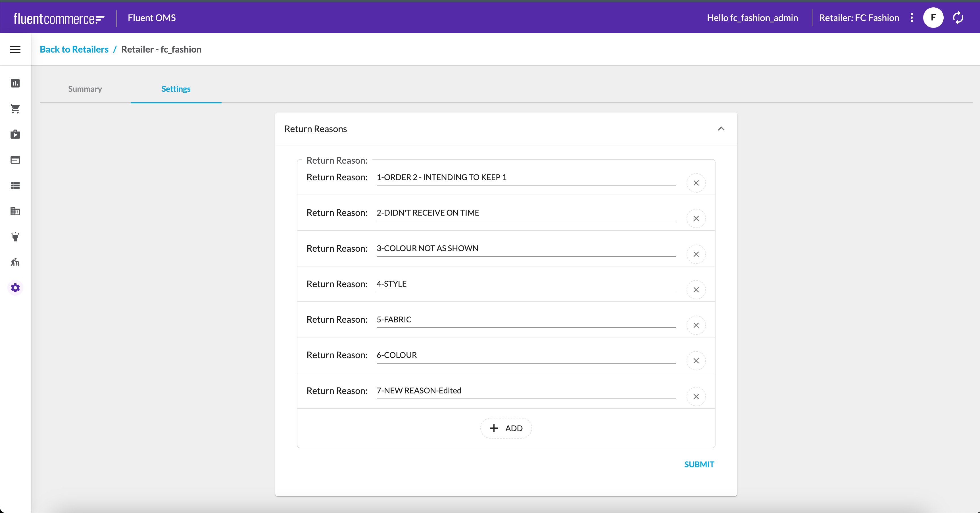Screen dimensions: 980x513
Task: Edit the 6-COLOUR return reason field
Action: point(526,355)
